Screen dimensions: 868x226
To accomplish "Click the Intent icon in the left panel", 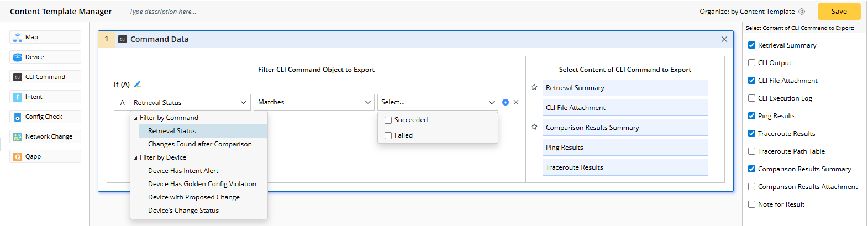I will tap(18, 97).
